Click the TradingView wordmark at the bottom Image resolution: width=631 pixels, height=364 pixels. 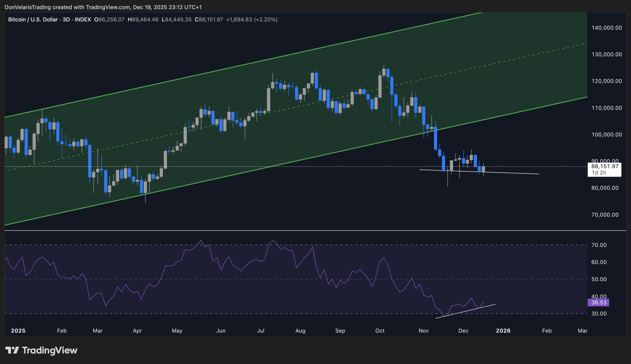point(50,351)
